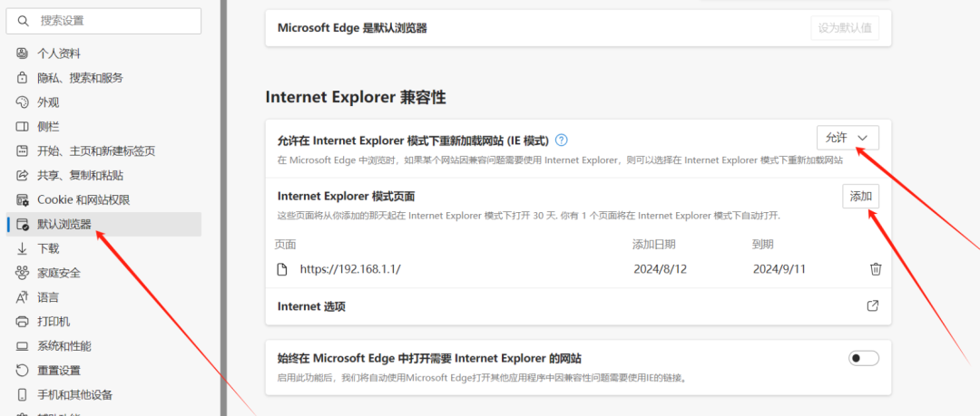
Task: Click the 2024/9/11 expiry date
Action: [779, 269]
